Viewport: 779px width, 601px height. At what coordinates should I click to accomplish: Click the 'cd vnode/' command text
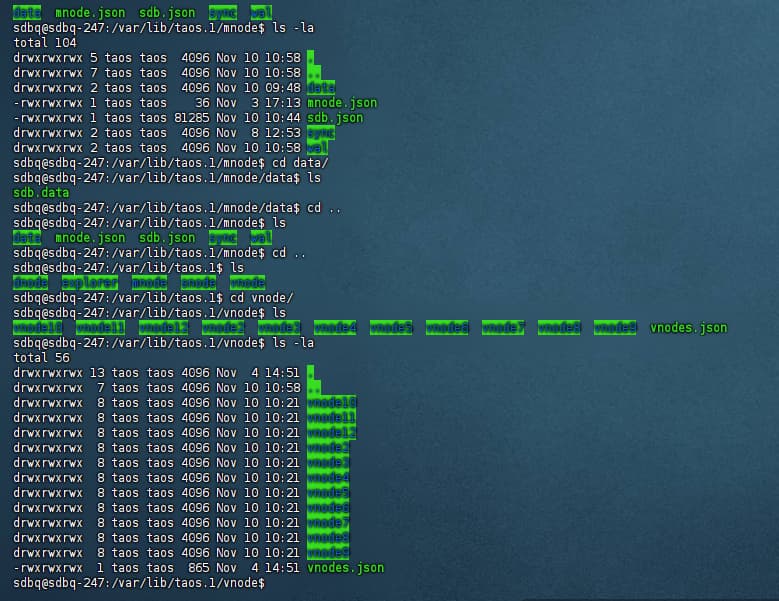[261, 298]
